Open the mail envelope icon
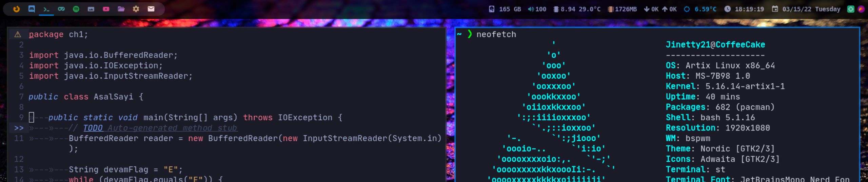The image size is (868, 182). pyautogui.click(x=151, y=9)
